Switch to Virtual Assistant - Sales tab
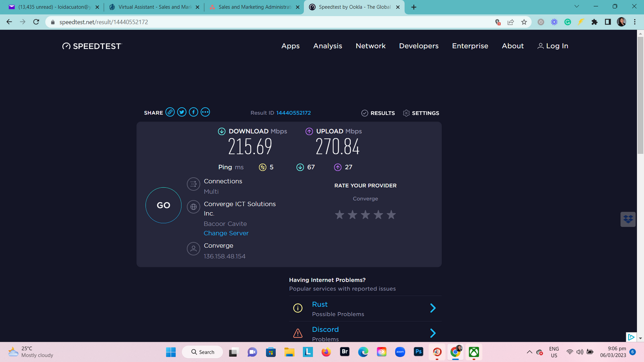This screenshot has width=644, height=362. (x=154, y=7)
